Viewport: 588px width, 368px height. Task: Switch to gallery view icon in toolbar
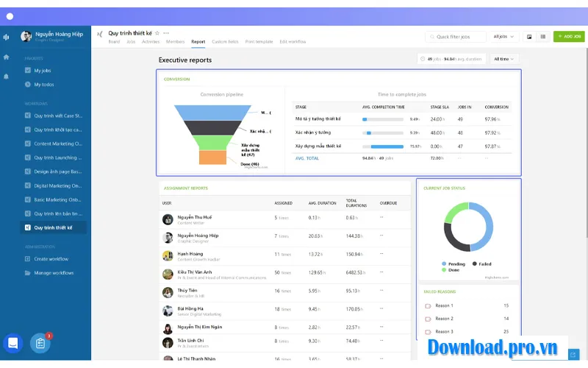(529, 37)
